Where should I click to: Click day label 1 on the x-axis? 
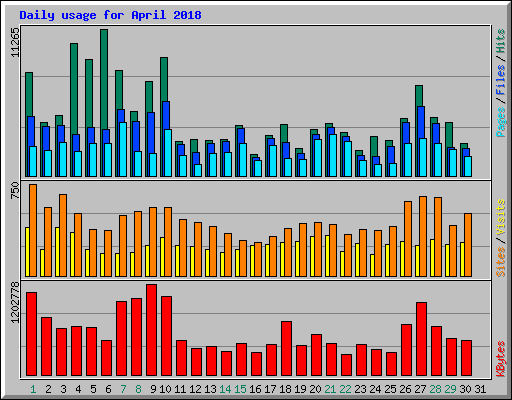[33, 389]
